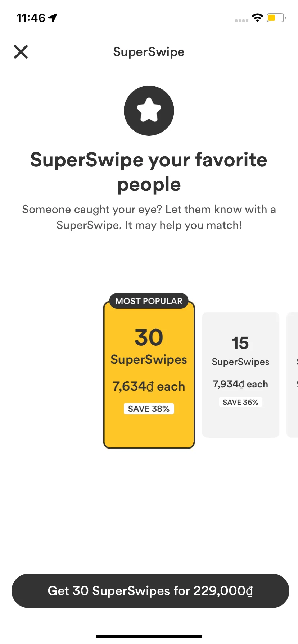This screenshot has width=298, height=644.
Task: Tap Get 30 SuperSwipes for 229,000₫ button
Action: pyautogui.click(x=150, y=591)
